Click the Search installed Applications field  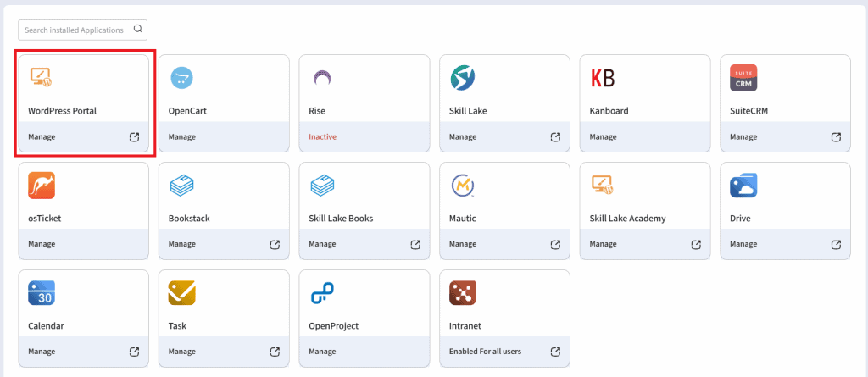(x=75, y=30)
